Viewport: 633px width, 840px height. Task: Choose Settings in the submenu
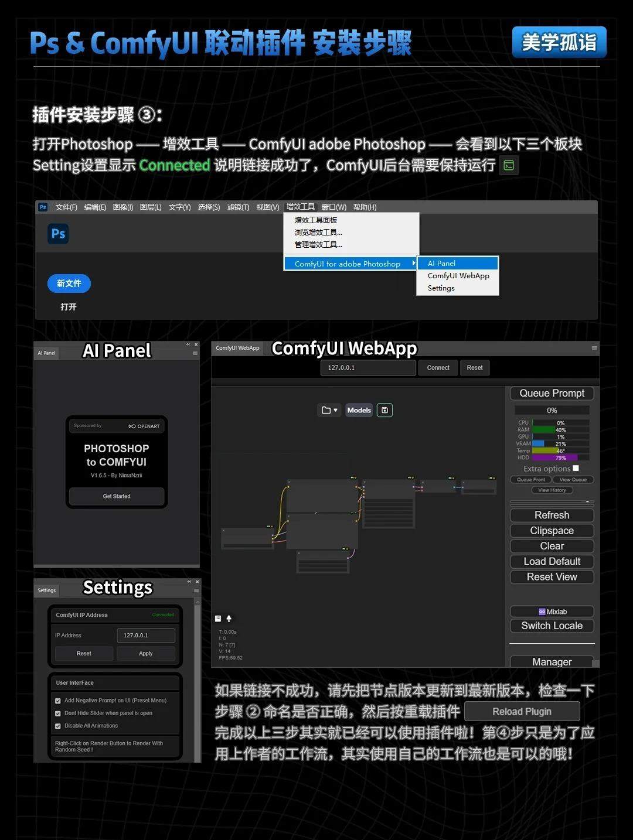click(458, 288)
